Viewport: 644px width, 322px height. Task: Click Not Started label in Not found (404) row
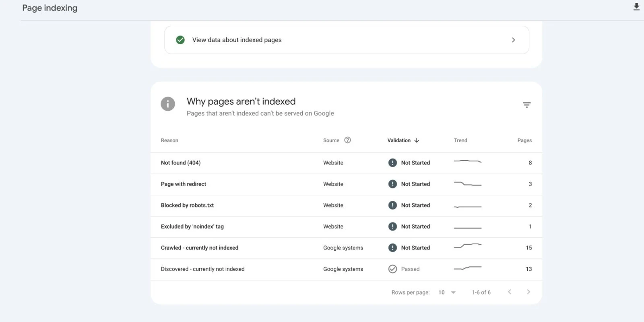[415, 163]
